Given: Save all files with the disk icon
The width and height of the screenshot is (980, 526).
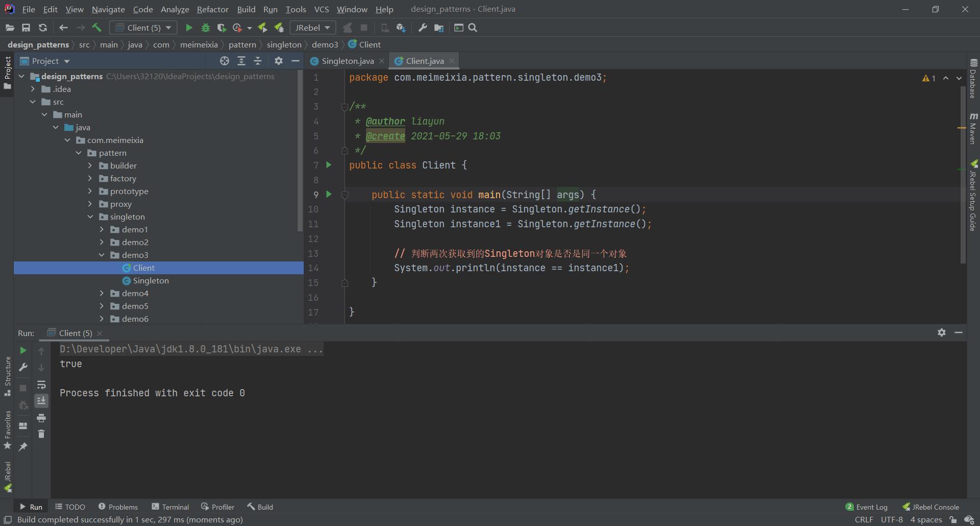Looking at the screenshot, I should click(x=26, y=28).
